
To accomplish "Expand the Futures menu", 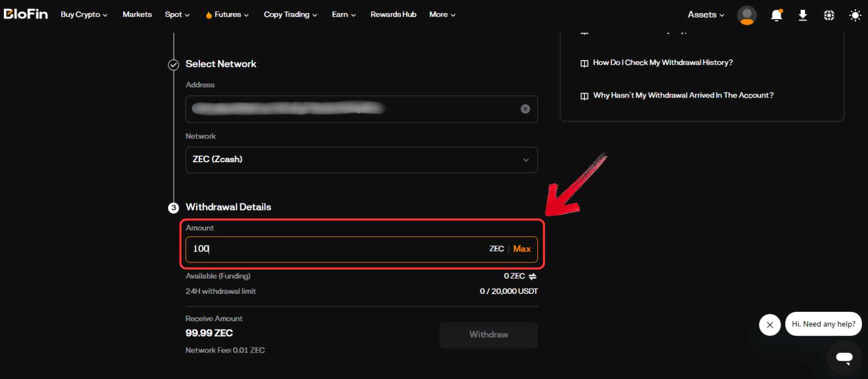I will pos(227,15).
